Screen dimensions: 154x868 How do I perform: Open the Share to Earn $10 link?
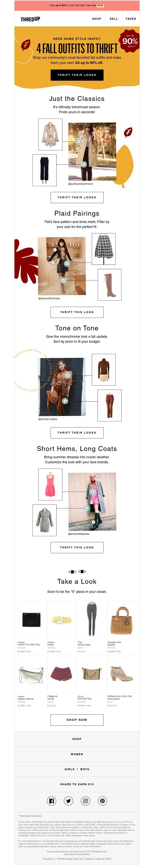click(x=77, y=784)
